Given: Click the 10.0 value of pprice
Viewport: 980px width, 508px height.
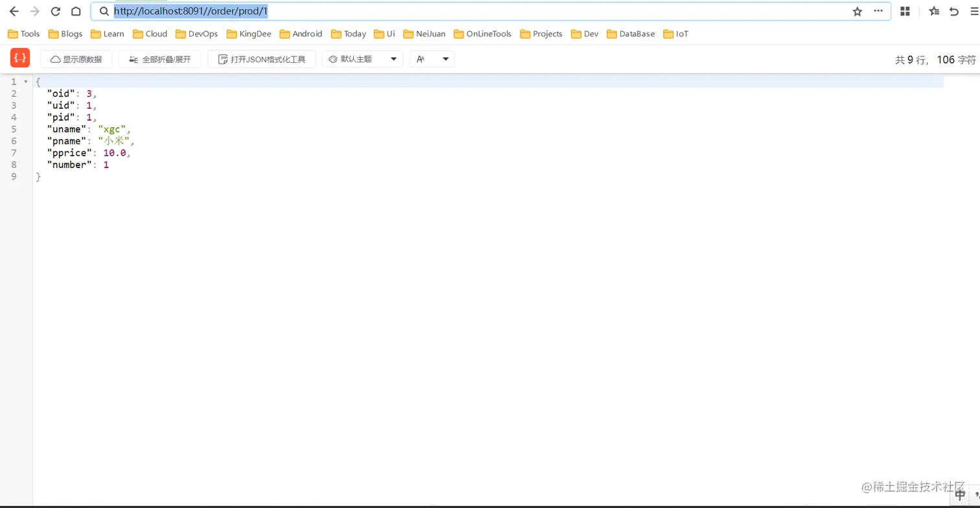Looking at the screenshot, I should coord(115,153).
